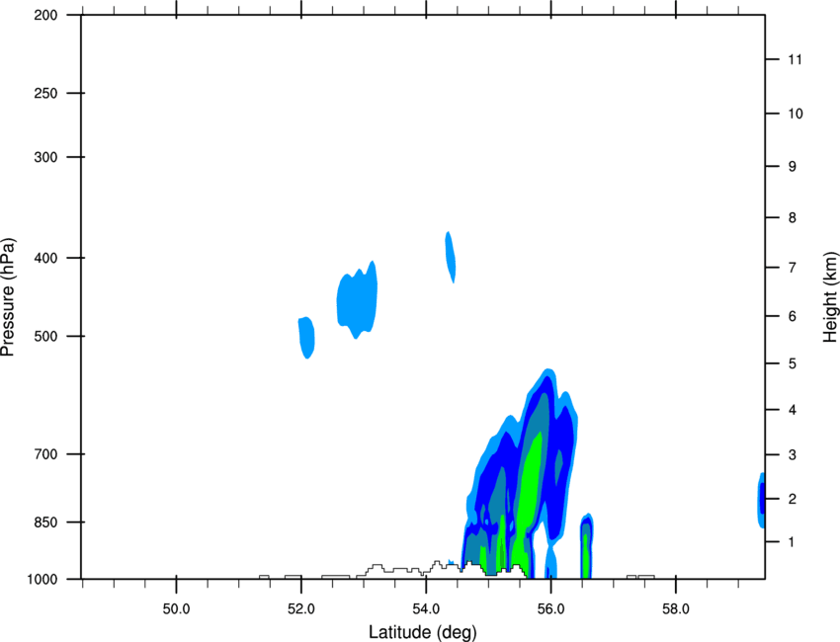Click height tick label 7
This screenshot has width=840, height=642.
coord(793,268)
